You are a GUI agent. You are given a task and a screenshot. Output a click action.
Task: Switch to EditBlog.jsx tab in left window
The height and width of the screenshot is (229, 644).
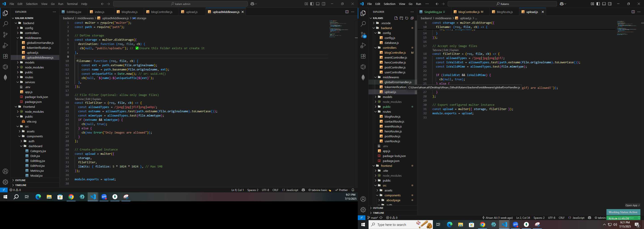click(x=74, y=12)
